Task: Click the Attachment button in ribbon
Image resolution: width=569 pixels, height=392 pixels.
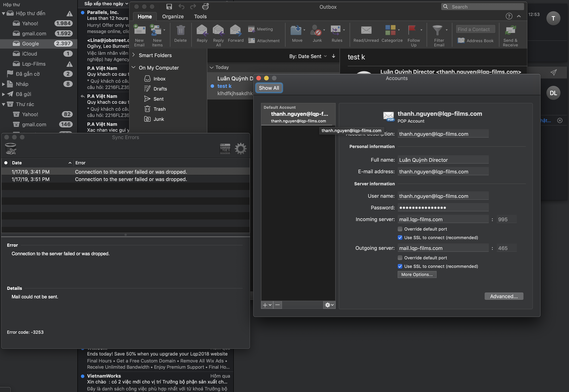Action: click(264, 41)
